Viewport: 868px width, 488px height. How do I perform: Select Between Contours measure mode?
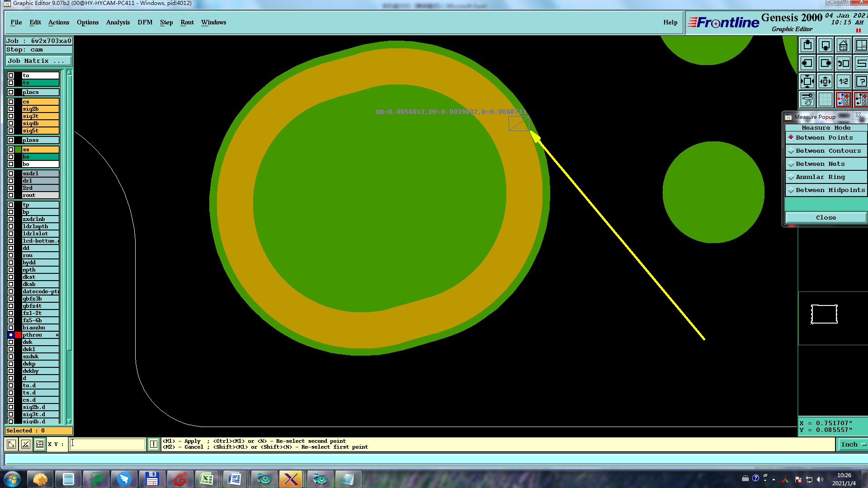(826, 151)
